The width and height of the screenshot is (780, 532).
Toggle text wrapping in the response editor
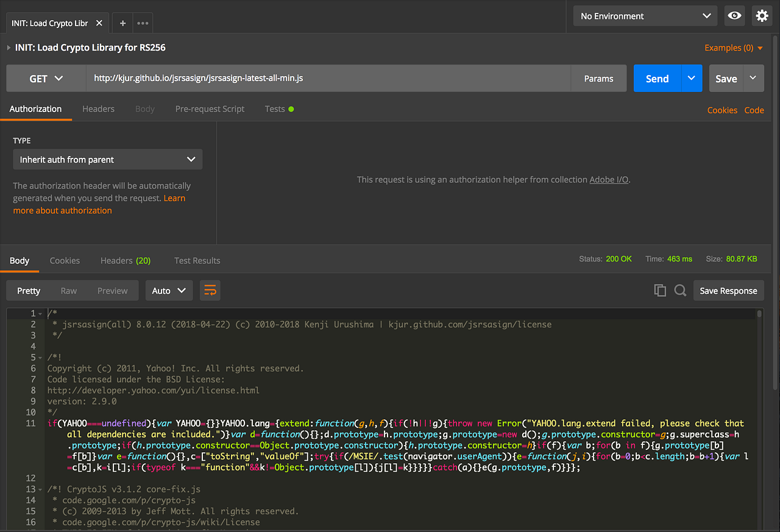210,291
